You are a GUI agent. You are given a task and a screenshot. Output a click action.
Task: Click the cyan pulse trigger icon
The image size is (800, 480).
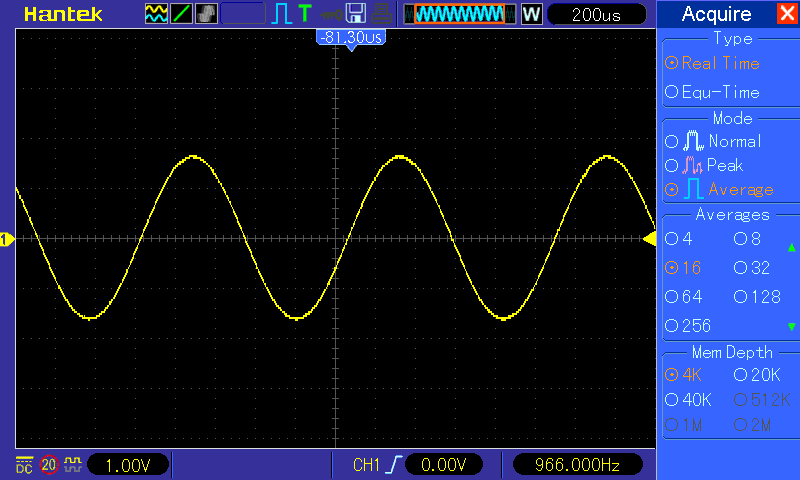coord(282,14)
